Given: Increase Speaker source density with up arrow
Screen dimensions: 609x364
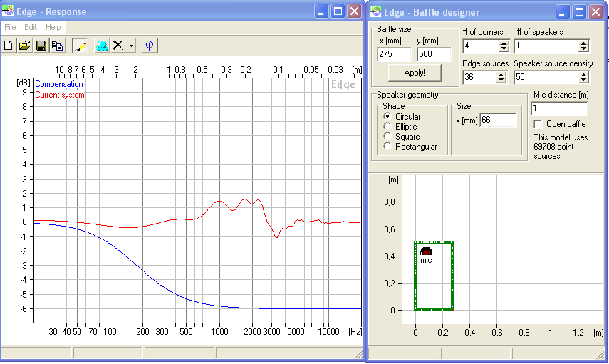Looking at the screenshot, I should click(x=583, y=75).
